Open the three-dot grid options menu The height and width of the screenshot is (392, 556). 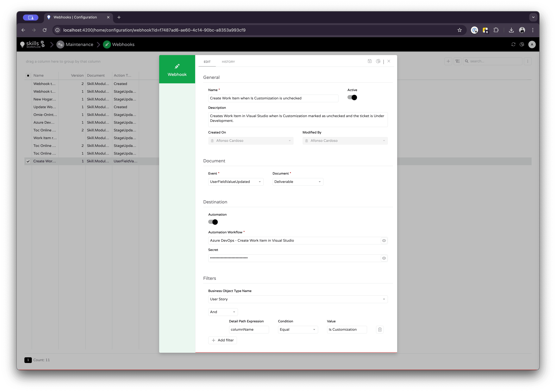tap(528, 61)
